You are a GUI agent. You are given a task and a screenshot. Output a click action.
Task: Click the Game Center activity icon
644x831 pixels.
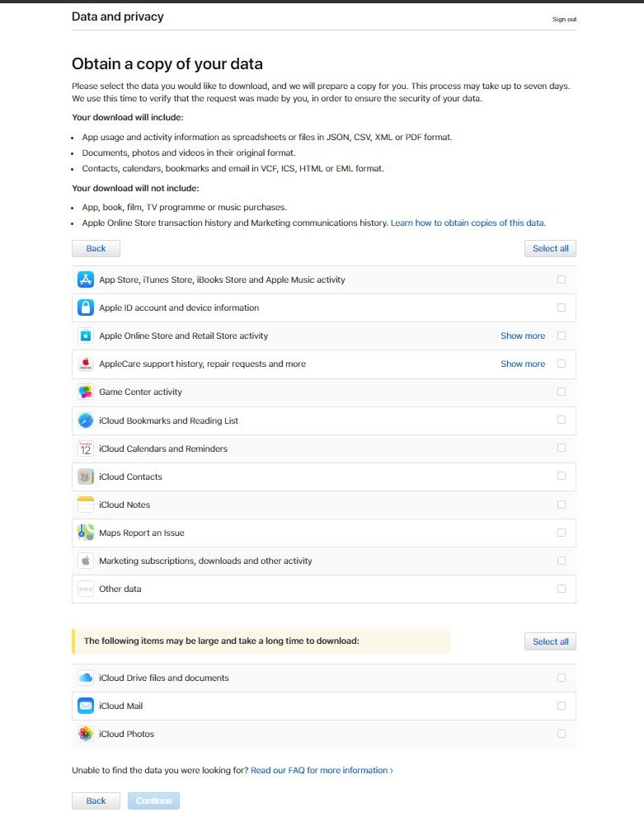click(x=86, y=392)
